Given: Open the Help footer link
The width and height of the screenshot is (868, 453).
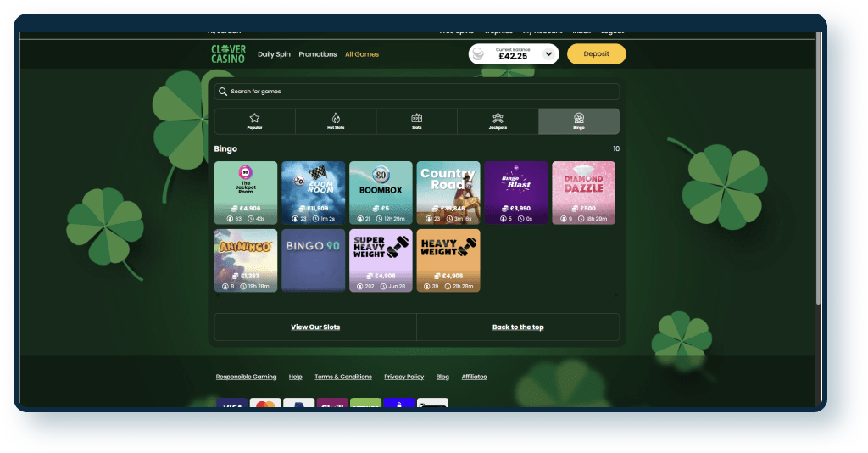Looking at the screenshot, I should click(296, 377).
